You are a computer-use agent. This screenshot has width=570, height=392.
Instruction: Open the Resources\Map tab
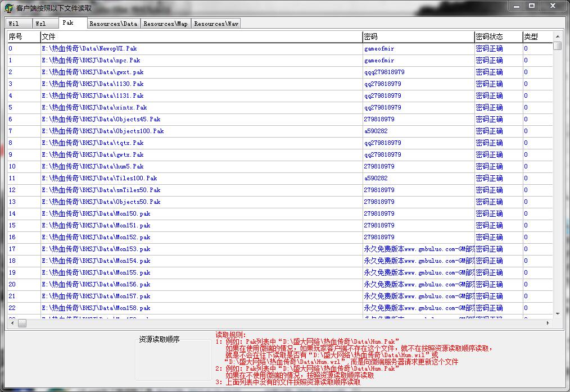coord(165,24)
